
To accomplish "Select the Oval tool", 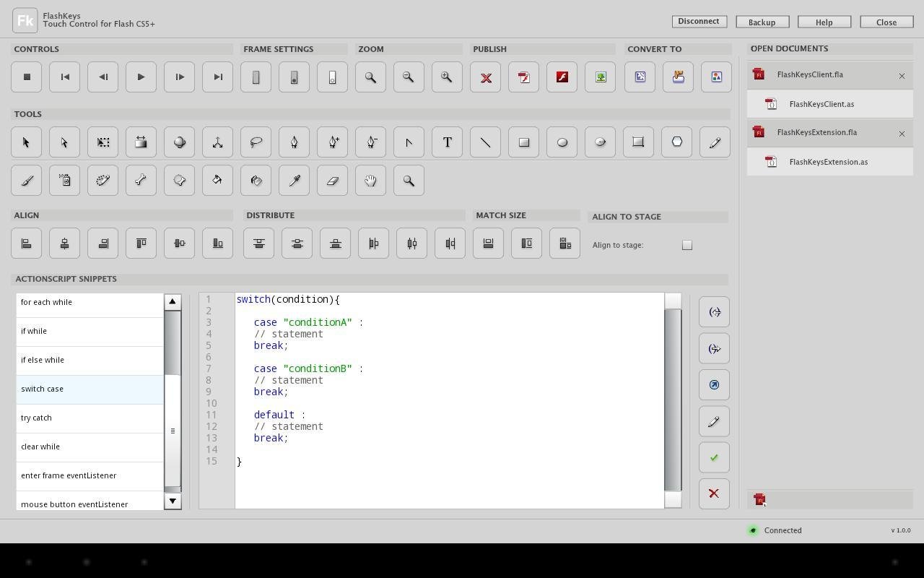I will click(x=562, y=142).
